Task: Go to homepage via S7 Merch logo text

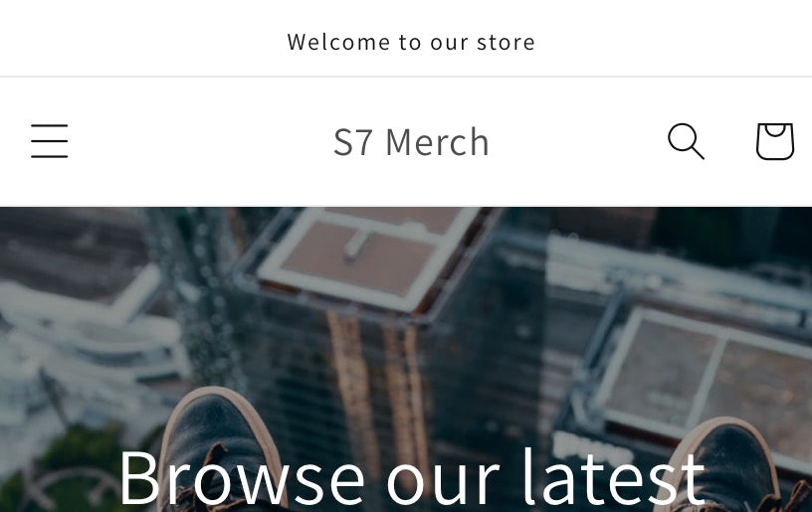Action: pyautogui.click(x=411, y=142)
